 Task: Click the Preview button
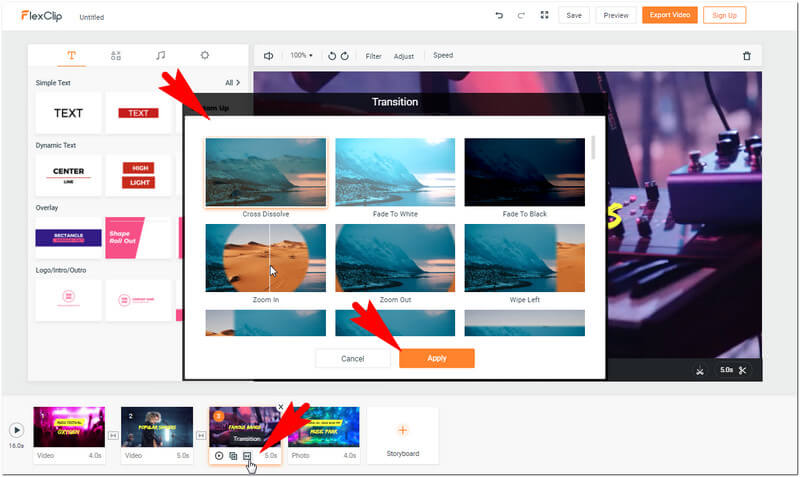pos(616,15)
